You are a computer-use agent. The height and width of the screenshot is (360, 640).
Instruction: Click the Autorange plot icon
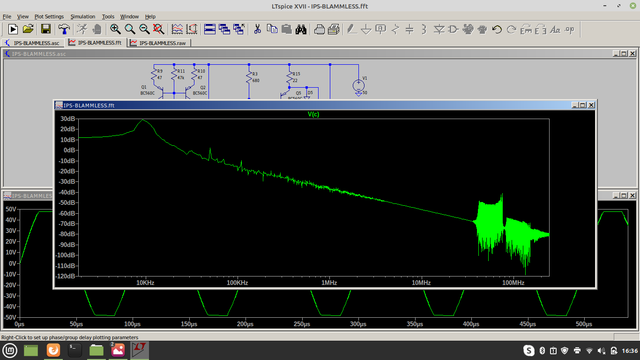(x=177, y=29)
